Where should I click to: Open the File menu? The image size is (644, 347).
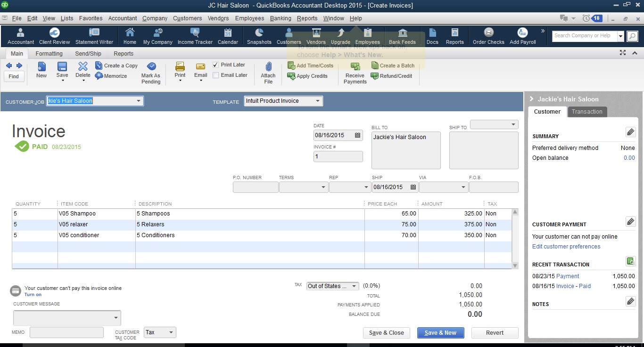tap(17, 18)
